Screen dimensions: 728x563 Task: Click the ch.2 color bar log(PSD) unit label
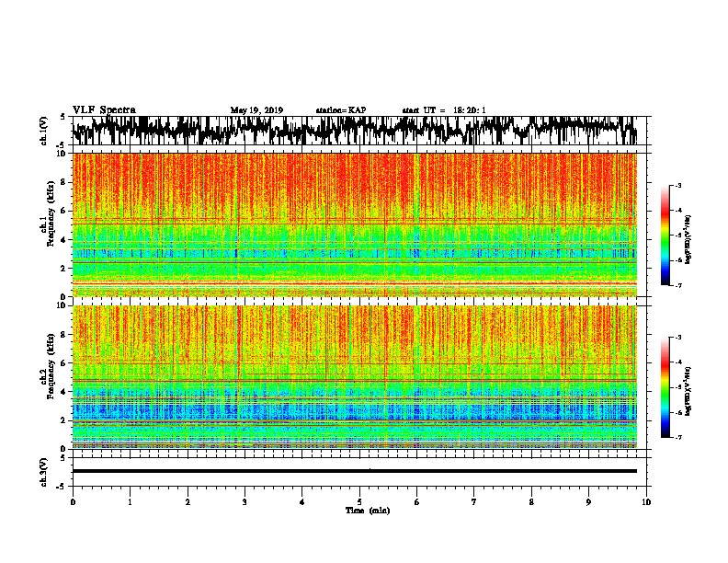pyautogui.click(x=688, y=392)
